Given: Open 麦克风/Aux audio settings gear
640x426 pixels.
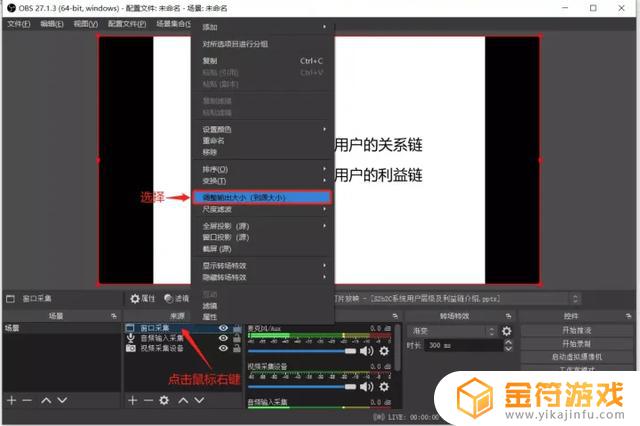Looking at the screenshot, I should (x=384, y=351).
